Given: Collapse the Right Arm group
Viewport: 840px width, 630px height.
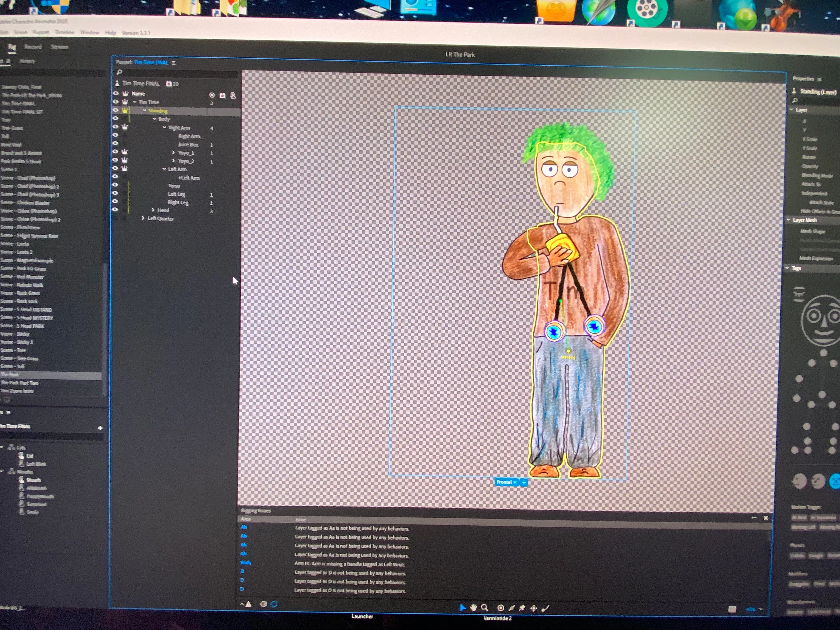Looking at the screenshot, I should 164,128.
